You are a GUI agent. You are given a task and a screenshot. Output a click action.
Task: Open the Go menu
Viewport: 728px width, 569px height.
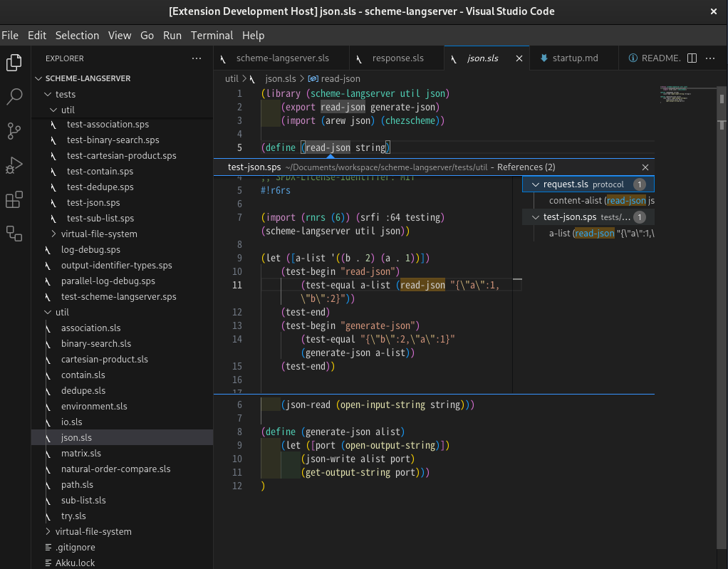(x=147, y=36)
